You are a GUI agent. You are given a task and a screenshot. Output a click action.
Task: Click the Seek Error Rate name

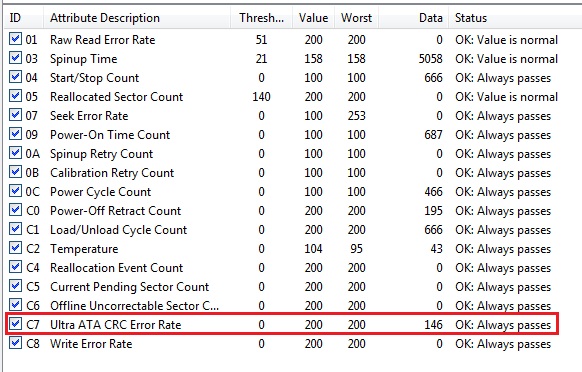[x=89, y=116]
